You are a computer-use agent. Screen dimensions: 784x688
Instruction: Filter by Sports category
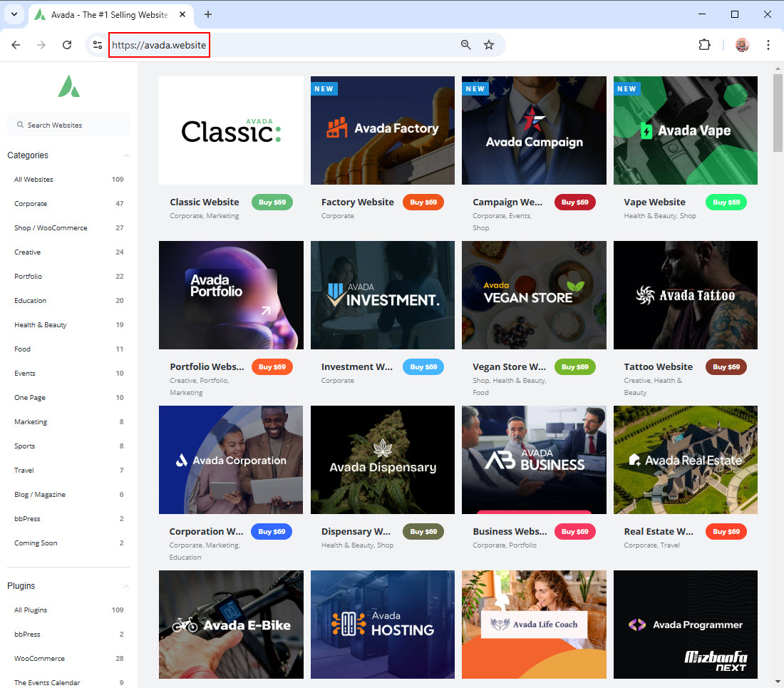pos(69,446)
